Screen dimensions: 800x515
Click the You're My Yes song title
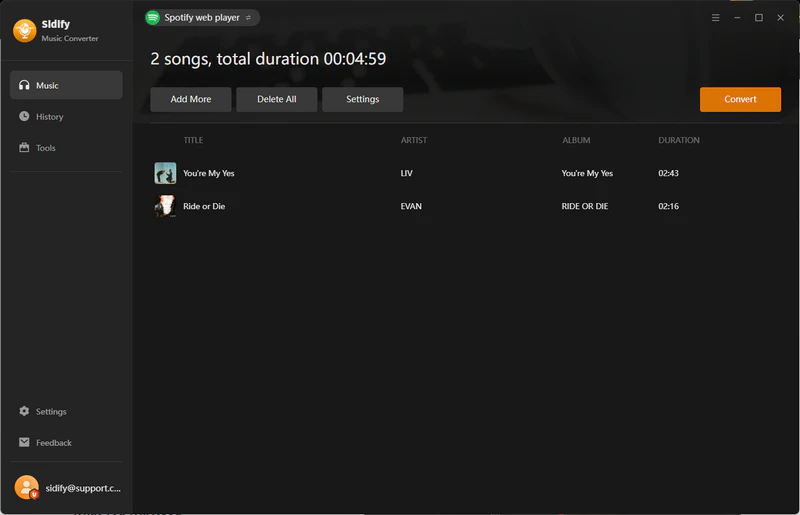click(x=209, y=174)
